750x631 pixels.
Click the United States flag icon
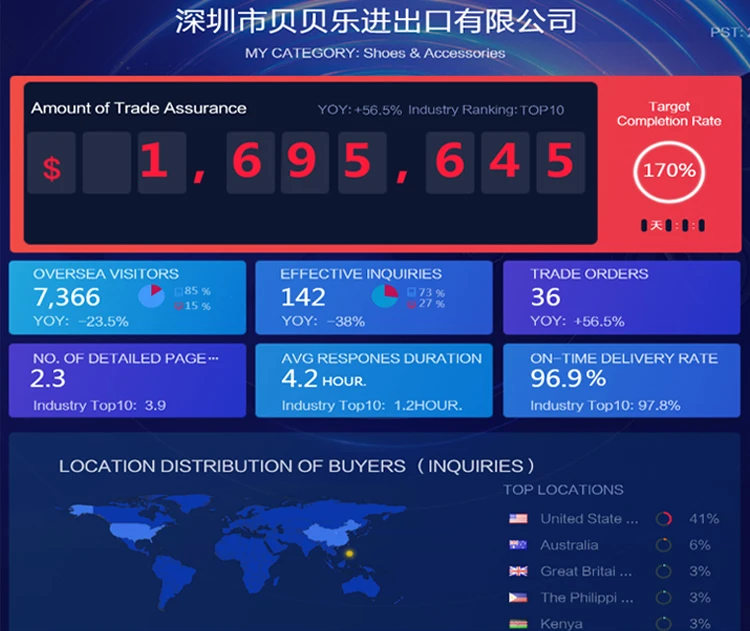[x=518, y=519]
